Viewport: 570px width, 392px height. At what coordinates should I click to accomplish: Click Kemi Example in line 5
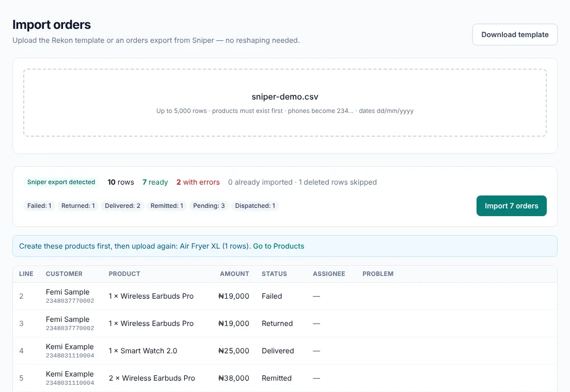click(70, 373)
